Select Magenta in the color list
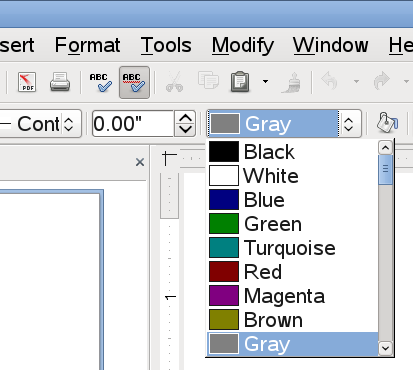This screenshot has width=413, height=370. 293,296
